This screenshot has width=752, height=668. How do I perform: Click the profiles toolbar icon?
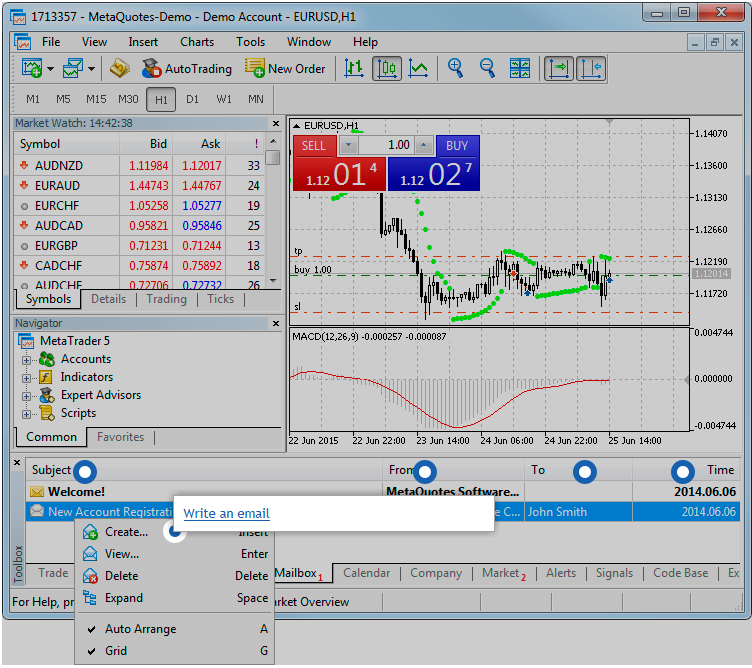click(73, 69)
